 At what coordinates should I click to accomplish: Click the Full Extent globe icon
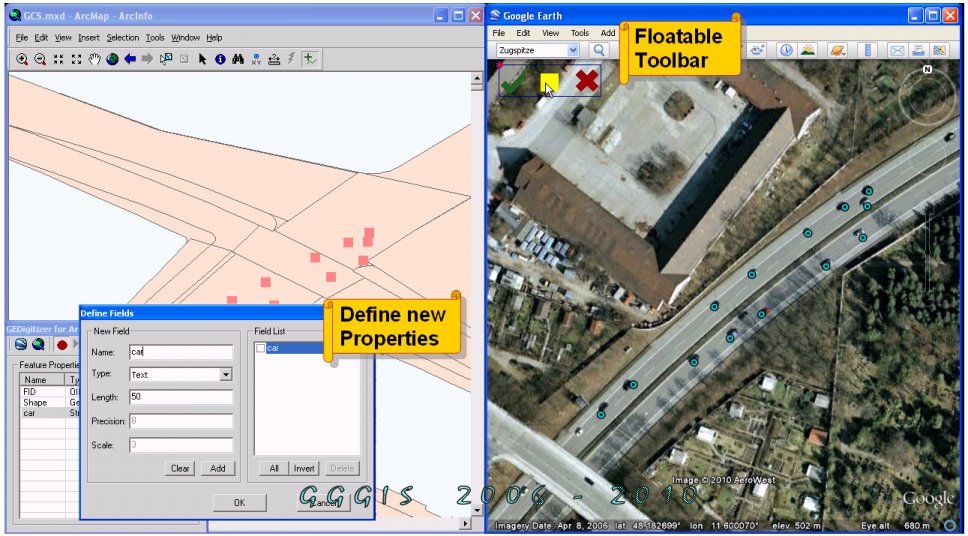tap(112, 59)
